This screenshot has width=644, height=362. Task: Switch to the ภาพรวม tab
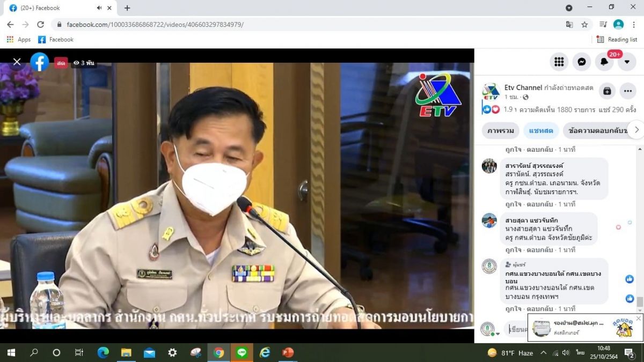500,130
